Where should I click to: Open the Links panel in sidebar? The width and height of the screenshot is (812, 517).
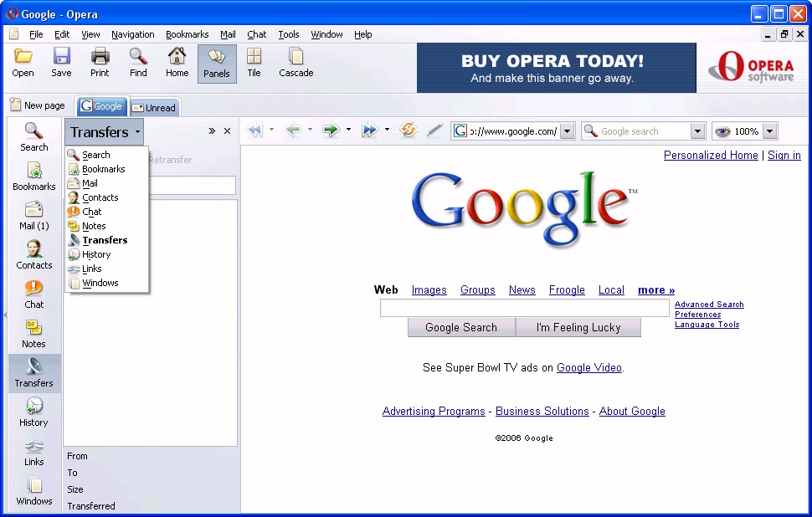34,452
